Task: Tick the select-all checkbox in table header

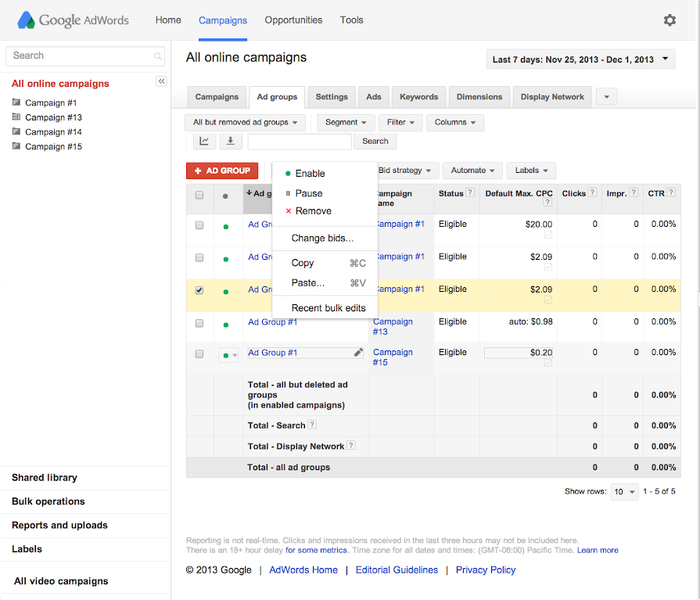Action: coord(199,196)
